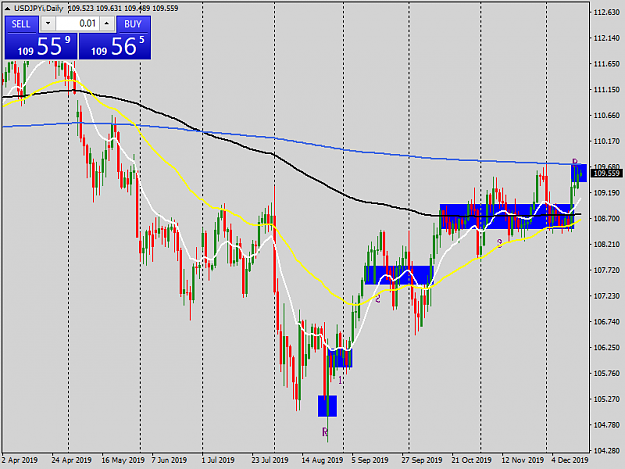Viewport: 625px width, 469px height.
Task: Click the 112.630 price scale label
Action: tap(607, 12)
